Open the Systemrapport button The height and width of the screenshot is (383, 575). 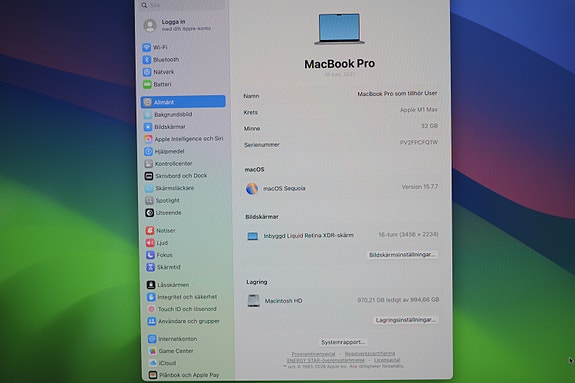pos(343,342)
